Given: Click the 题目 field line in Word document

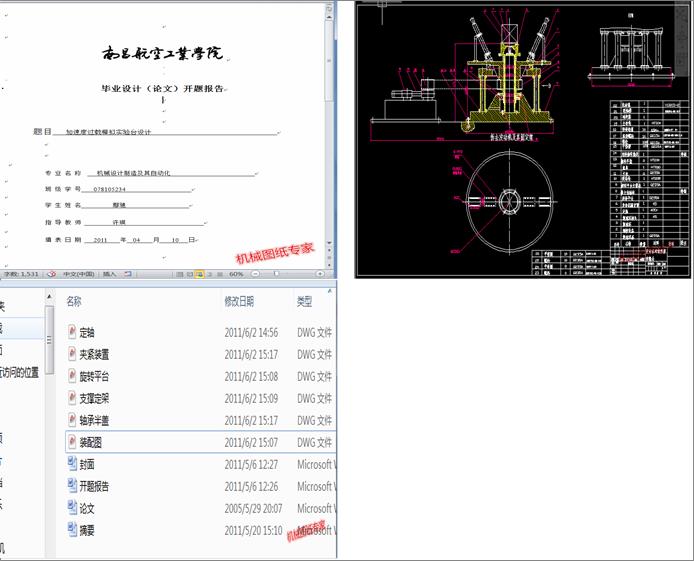Looking at the screenshot, I should pyautogui.click(x=156, y=131).
